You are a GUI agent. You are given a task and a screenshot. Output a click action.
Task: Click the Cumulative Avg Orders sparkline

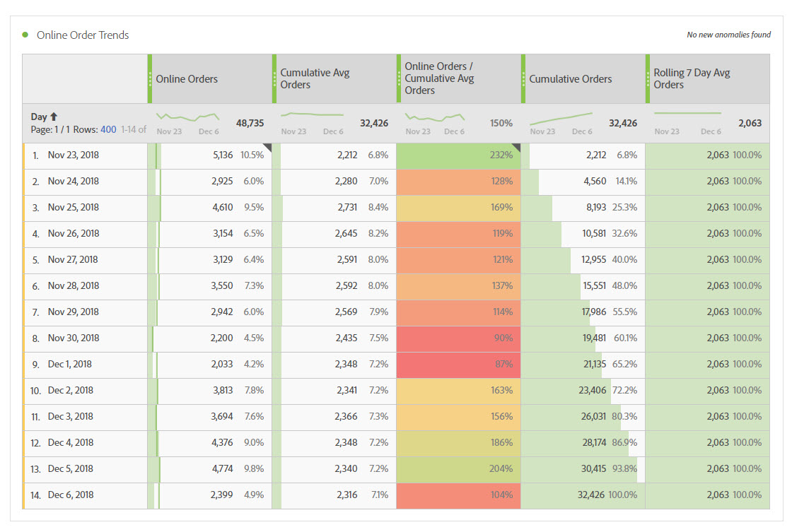(x=312, y=114)
